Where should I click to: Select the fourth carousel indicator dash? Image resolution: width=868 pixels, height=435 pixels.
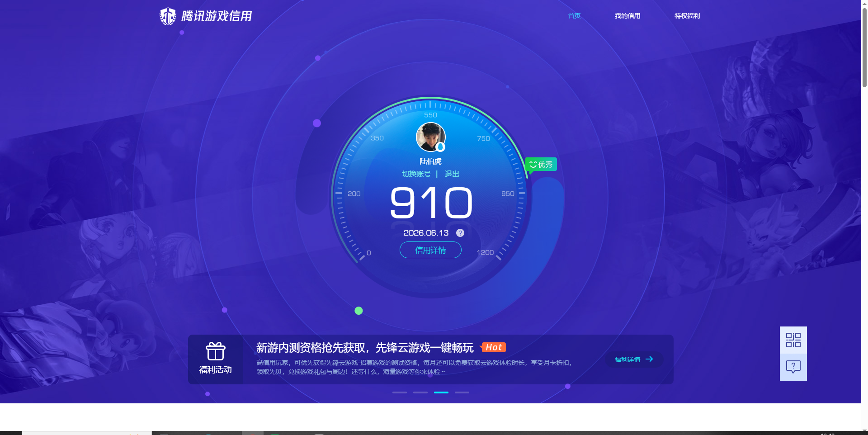(462, 392)
